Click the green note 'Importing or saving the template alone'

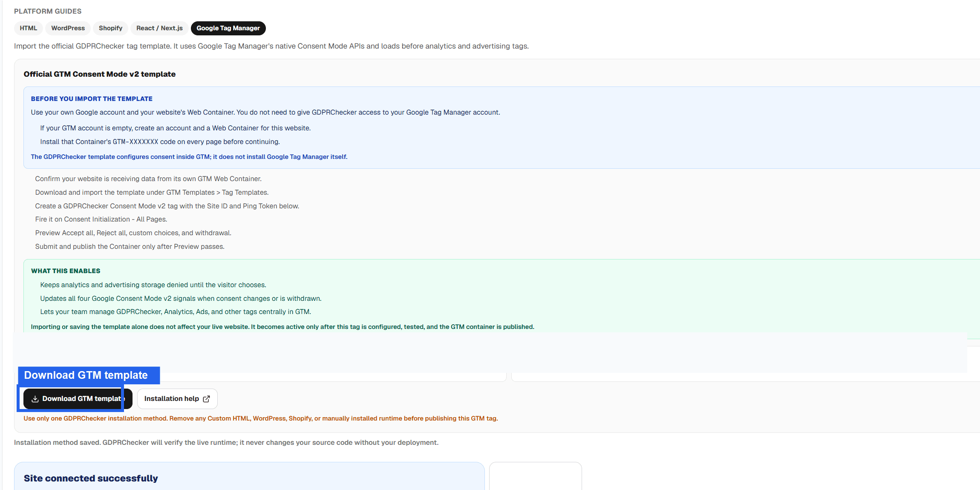282,327
